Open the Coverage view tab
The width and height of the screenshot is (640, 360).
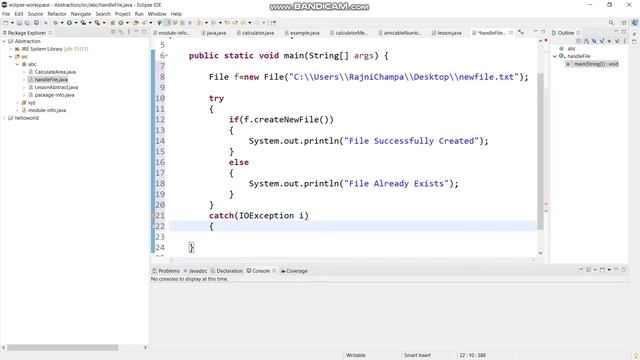tap(294, 271)
